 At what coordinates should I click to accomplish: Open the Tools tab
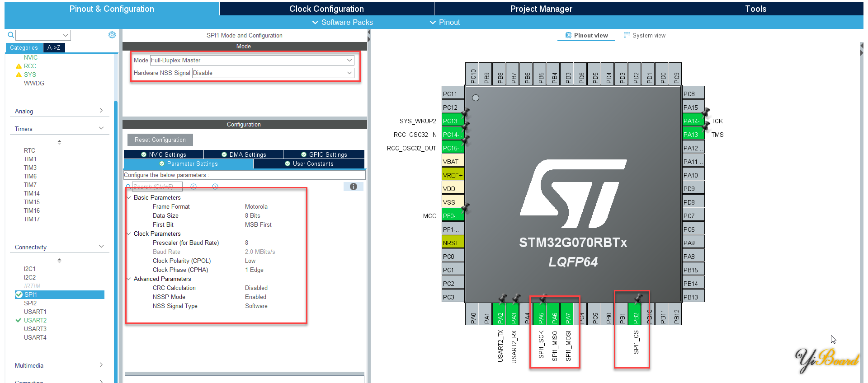(756, 9)
